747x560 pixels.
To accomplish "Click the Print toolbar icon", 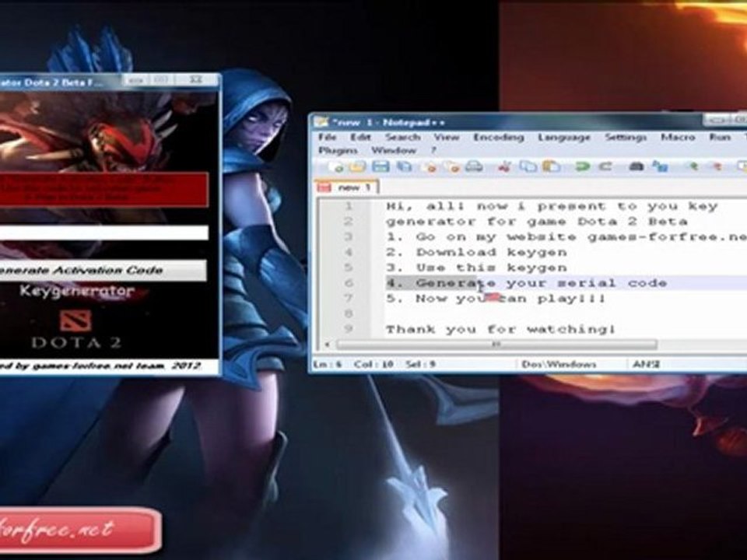I will click(474, 166).
